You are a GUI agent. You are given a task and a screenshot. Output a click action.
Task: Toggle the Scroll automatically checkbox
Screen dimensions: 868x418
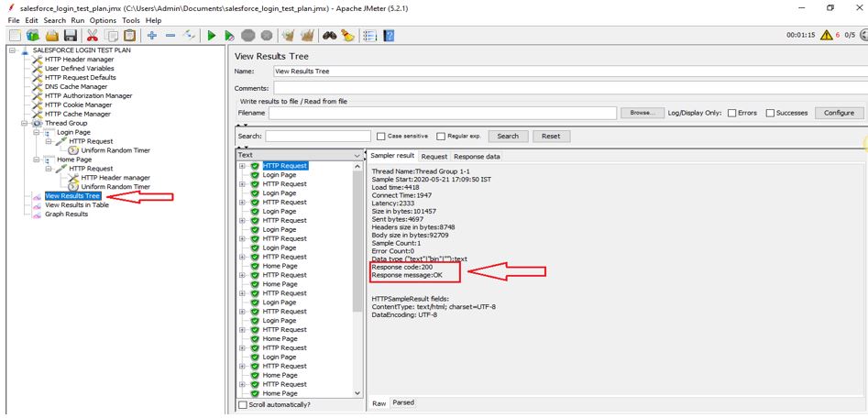click(x=243, y=405)
